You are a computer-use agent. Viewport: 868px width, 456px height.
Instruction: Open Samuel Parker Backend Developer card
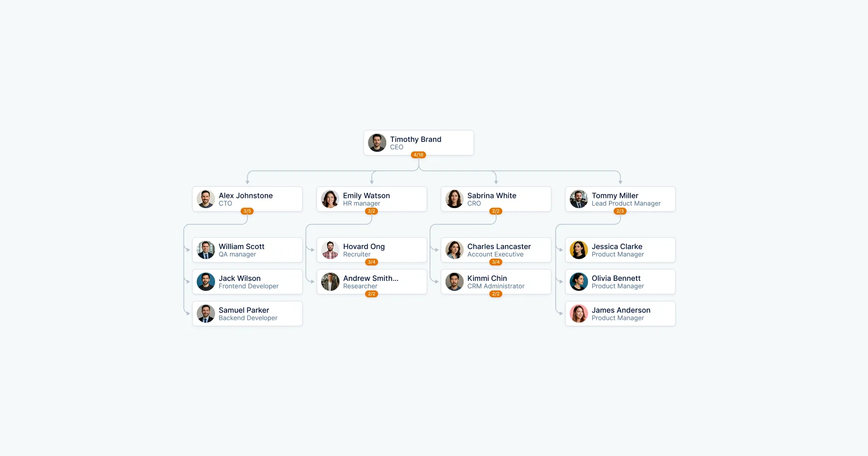click(x=247, y=314)
